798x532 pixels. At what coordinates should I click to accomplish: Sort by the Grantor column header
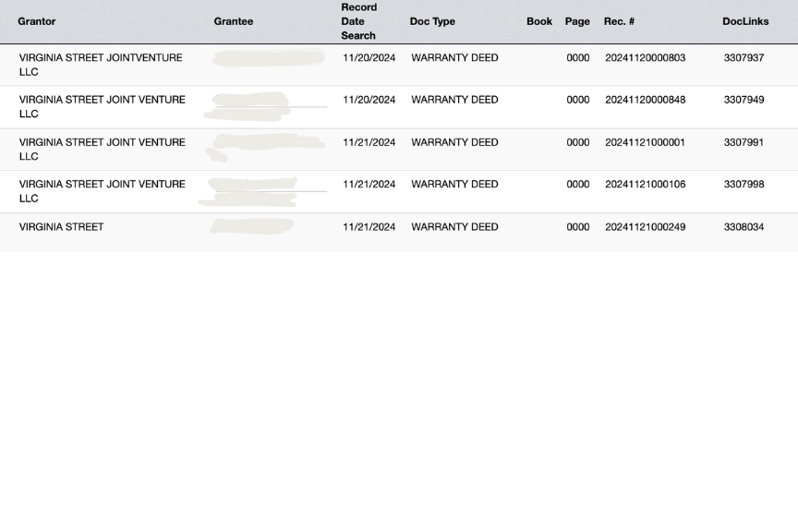click(37, 21)
